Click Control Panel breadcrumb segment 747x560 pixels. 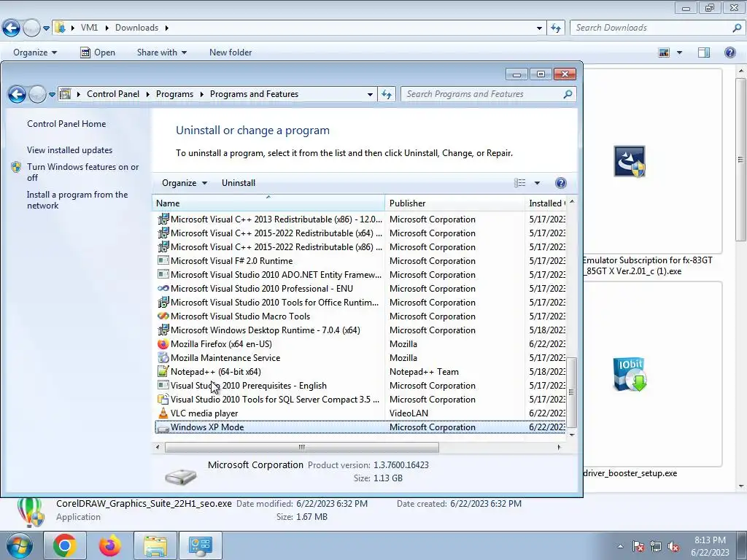coord(113,94)
